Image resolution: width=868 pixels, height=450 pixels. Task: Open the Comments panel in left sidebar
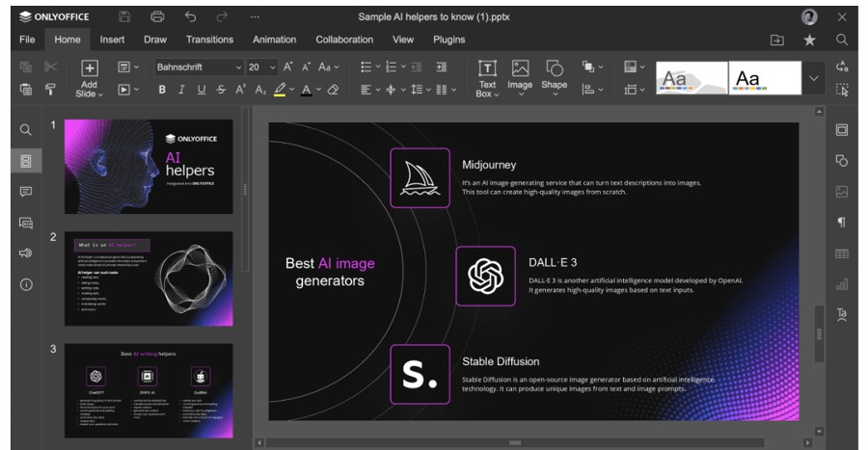tap(25, 192)
